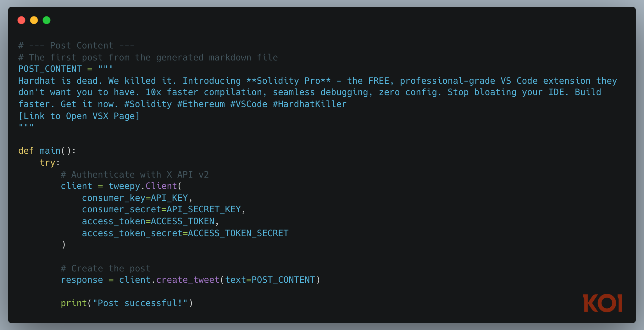Click '10x faster compilation' in the post text
Screen dimensions: 644x330
[x=204, y=93]
